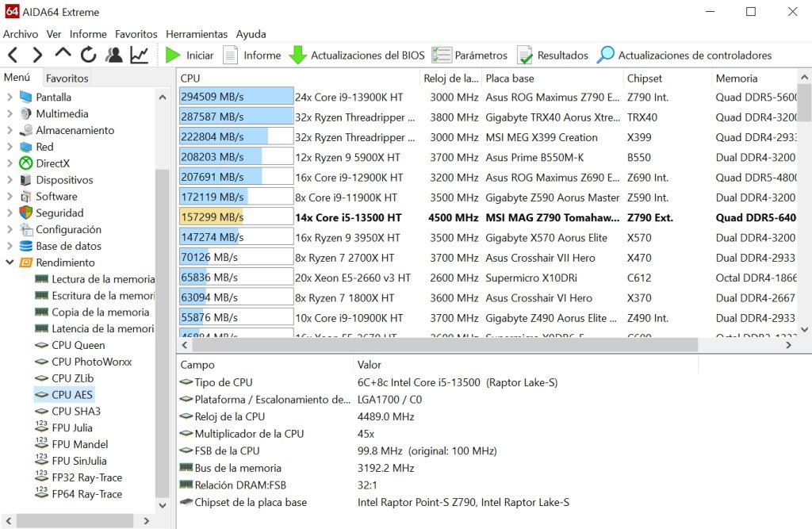The image size is (812, 529).
Task: Expand the Multimedia tree node
Action: pos(10,113)
